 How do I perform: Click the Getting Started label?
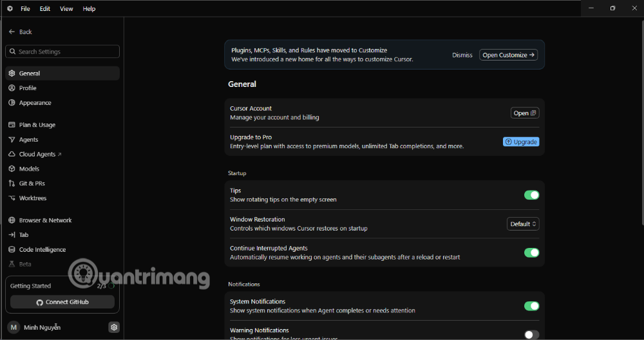(30, 286)
